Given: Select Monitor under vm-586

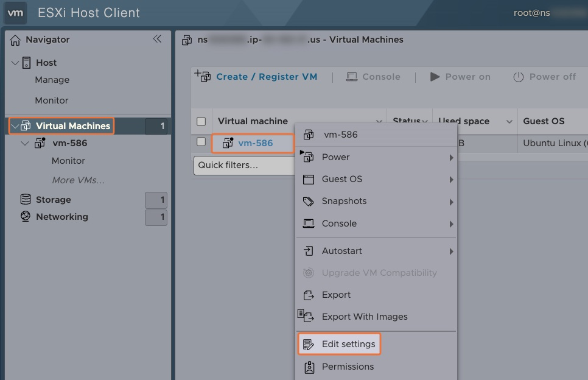Looking at the screenshot, I should coord(68,161).
